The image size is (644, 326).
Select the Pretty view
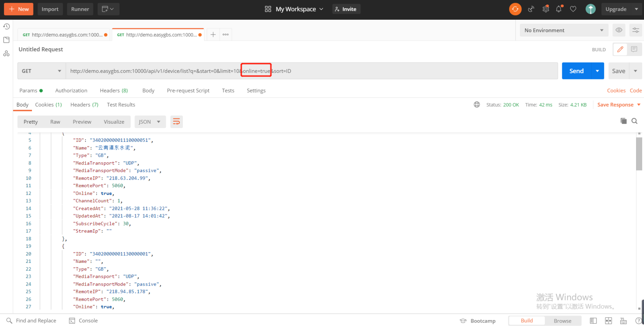click(30, 122)
